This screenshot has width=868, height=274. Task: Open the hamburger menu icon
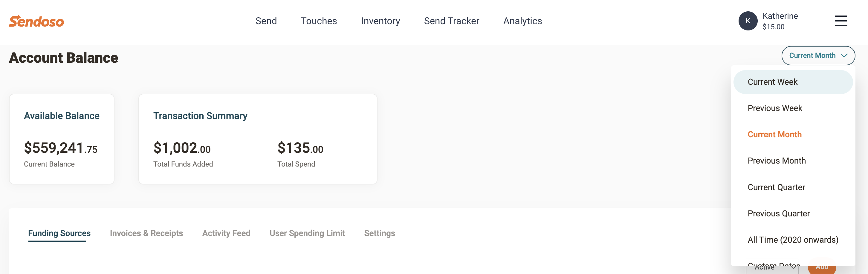(x=841, y=21)
